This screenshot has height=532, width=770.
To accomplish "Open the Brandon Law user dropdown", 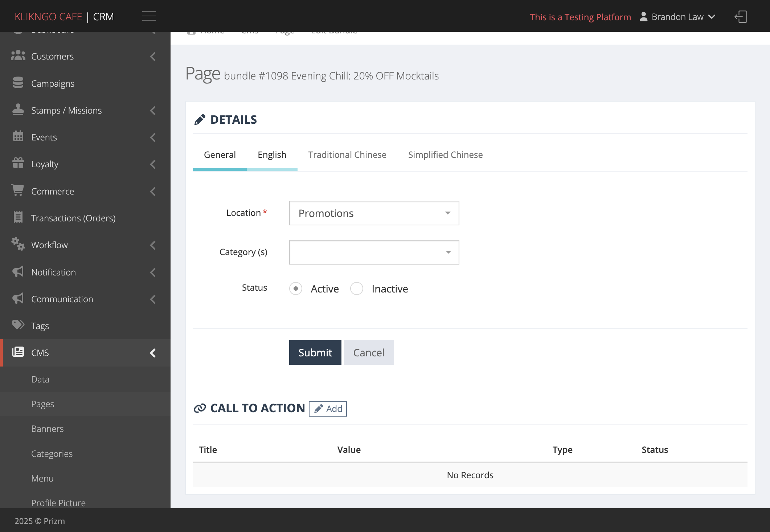I will pyautogui.click(x=677, y=17).
